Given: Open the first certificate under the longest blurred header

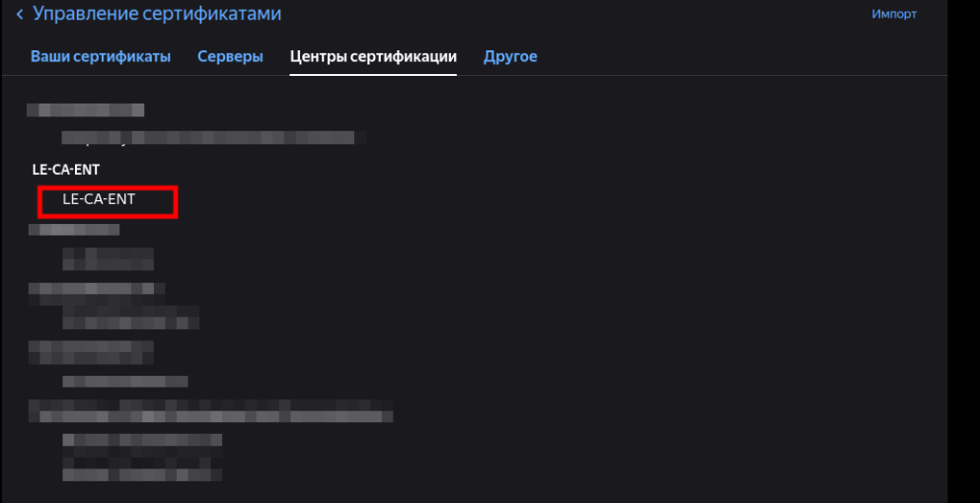Looking at the screenshot, I should tap(142, 440).
